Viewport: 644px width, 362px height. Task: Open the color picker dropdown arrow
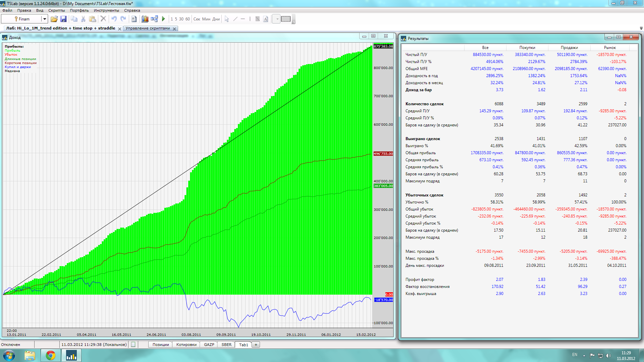(x=277, y=19)
